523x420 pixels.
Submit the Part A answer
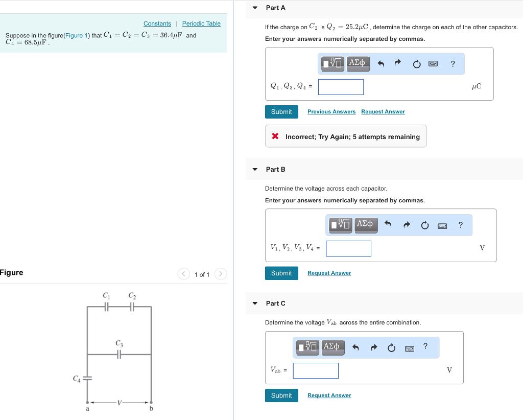(281, 111)
